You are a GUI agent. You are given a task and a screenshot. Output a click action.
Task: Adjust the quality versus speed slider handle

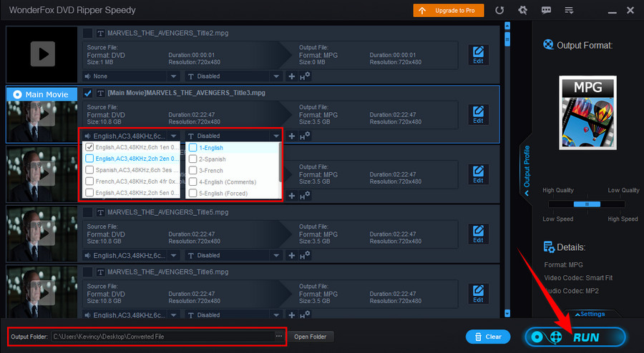click(587, 204)
